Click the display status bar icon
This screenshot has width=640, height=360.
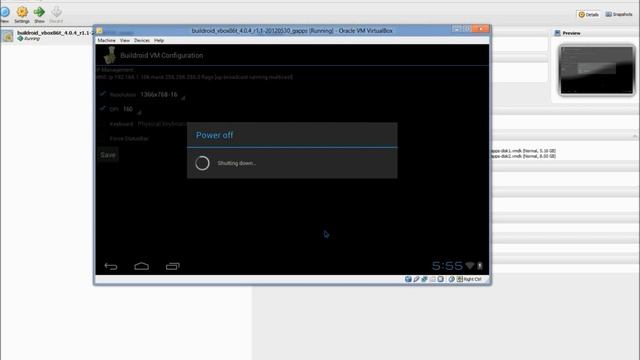coord(441,279)
